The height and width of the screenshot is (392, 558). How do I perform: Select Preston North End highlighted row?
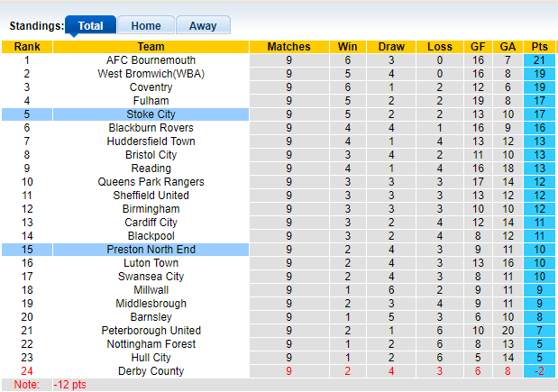(x=151, y=250)
